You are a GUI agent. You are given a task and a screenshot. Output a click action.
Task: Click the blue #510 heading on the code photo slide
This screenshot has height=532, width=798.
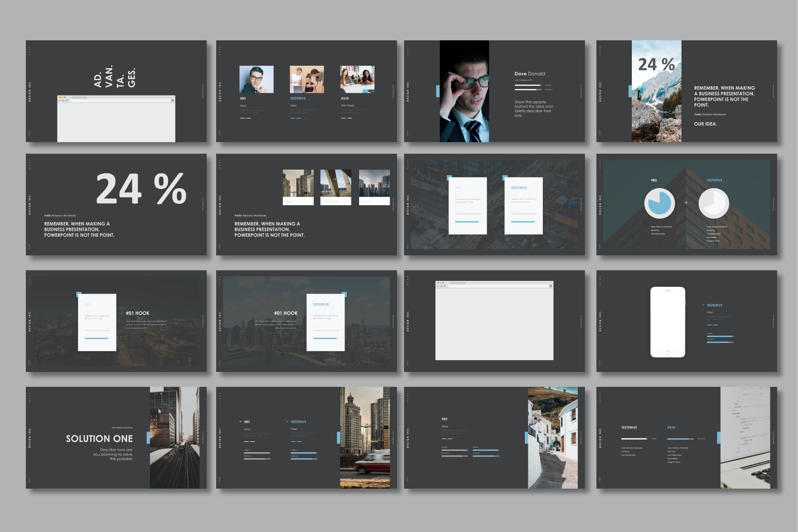[671, 427]
